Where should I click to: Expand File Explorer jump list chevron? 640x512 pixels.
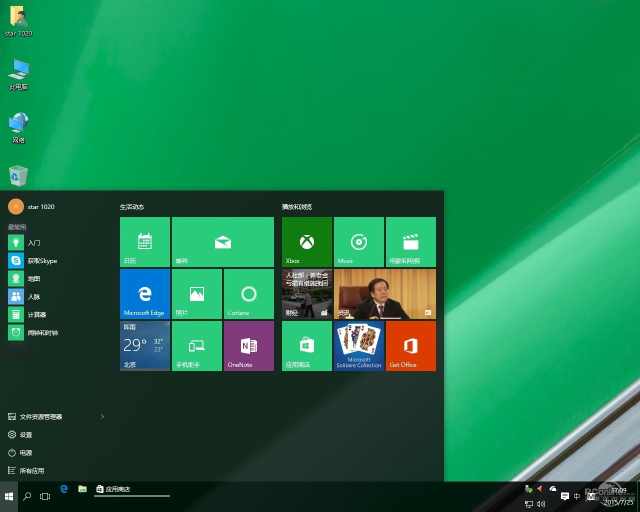click(x=102, y=416)
